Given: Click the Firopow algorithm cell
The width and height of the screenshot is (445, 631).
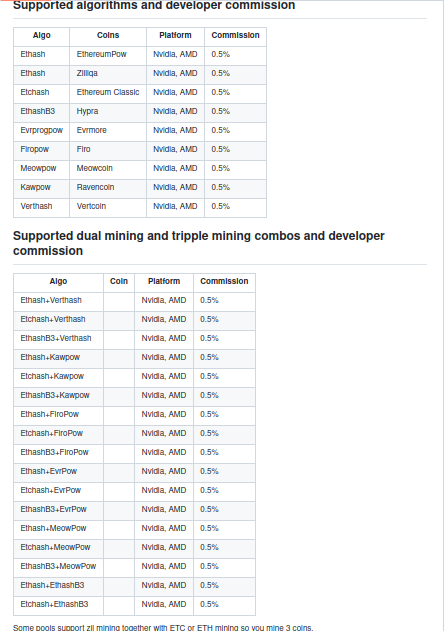Looking at the screenshot, I should coord(41,149).
